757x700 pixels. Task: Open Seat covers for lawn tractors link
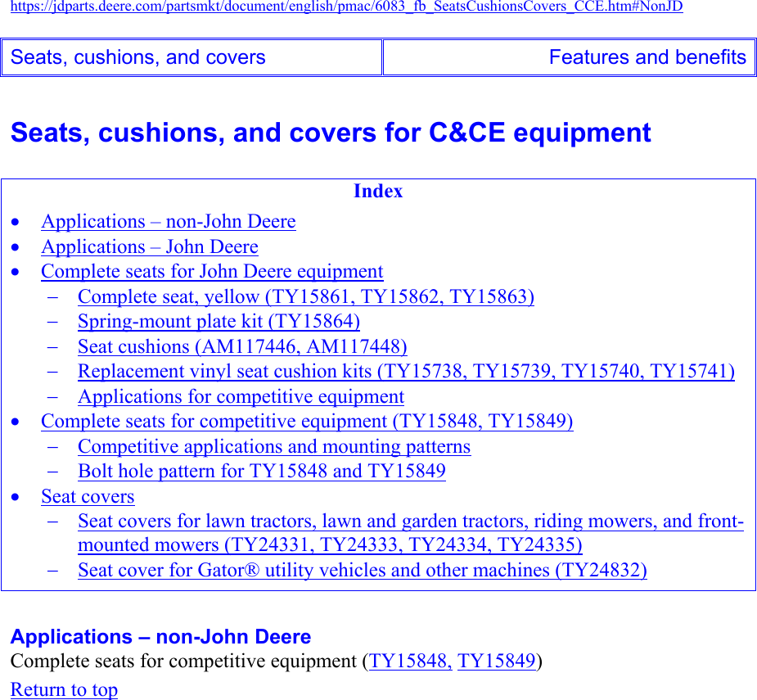pos(411,533)
